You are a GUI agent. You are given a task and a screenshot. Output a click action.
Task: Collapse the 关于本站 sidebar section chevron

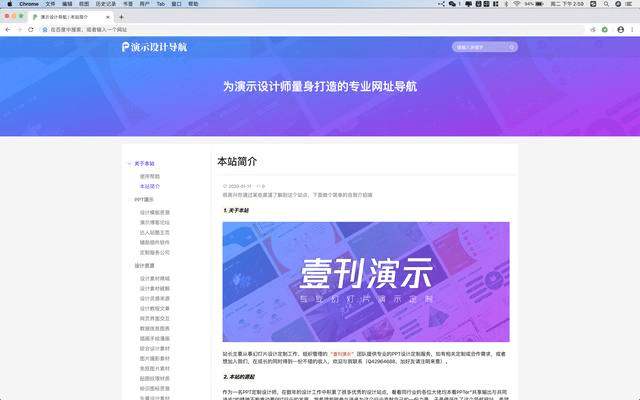129,164
